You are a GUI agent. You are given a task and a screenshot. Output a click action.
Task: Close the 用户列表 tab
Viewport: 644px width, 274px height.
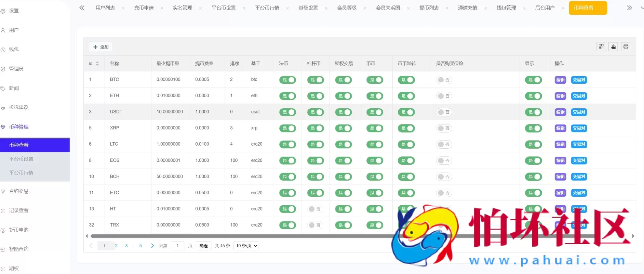tap(123, 8)
